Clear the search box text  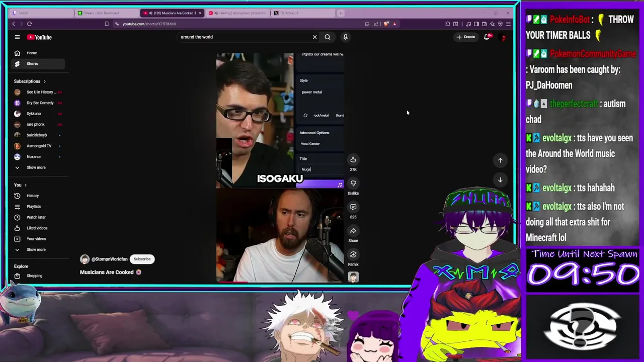tap(314, 37)
